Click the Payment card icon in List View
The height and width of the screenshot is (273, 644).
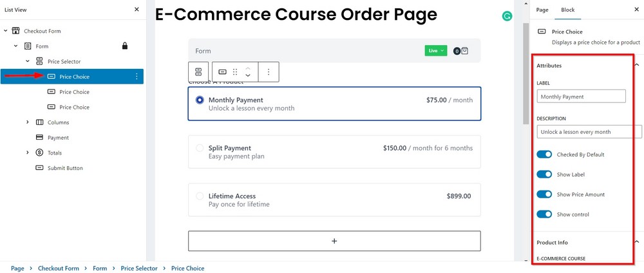point(39,138)
